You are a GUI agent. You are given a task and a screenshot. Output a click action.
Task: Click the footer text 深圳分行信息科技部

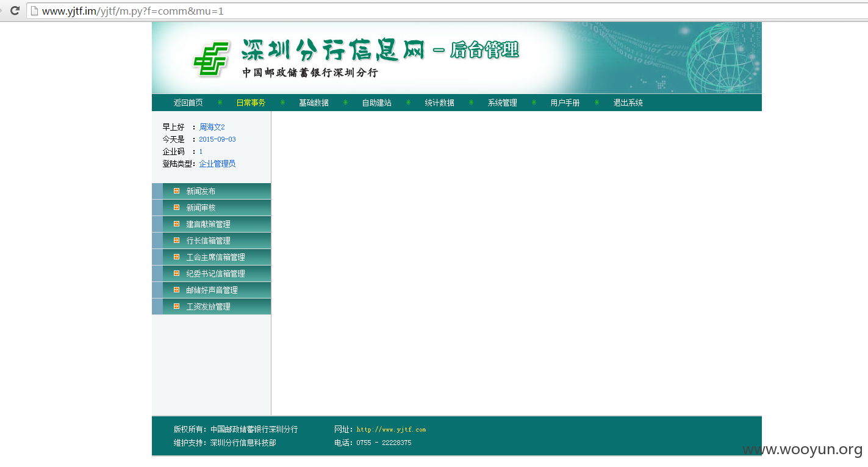243,443
